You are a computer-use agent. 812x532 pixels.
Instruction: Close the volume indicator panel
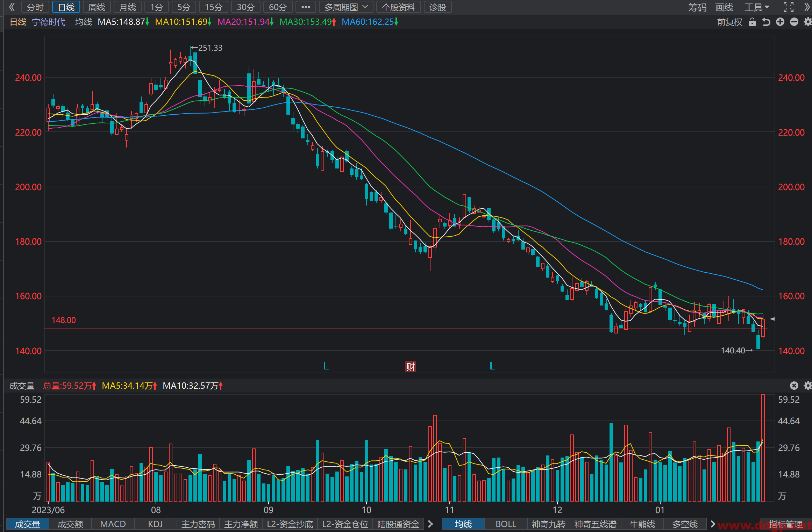794,386
